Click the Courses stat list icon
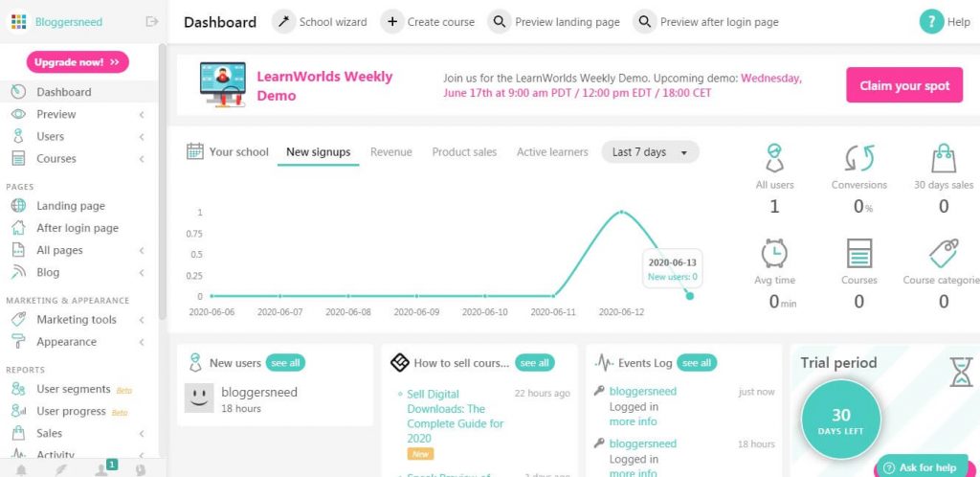Viewport: 980px width, 477px height. click(x=859, y=253)
